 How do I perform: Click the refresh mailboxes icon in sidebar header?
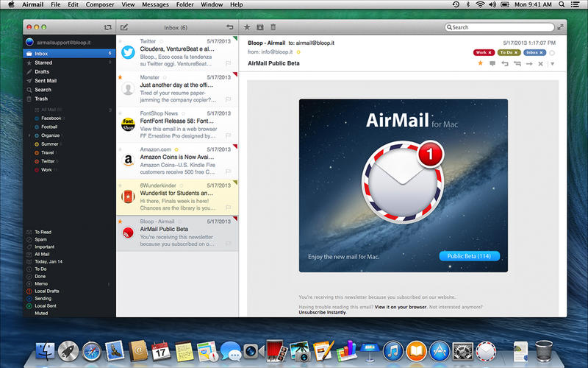coord(108,27)
